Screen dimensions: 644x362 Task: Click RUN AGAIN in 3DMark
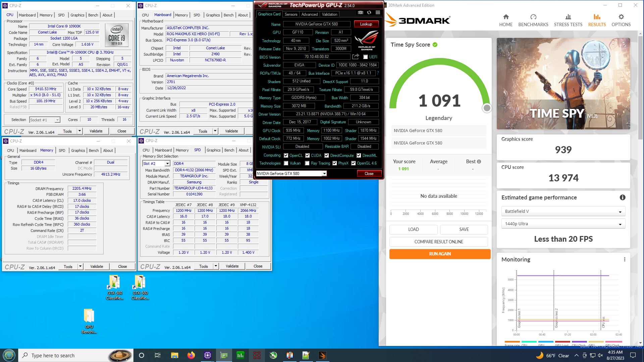pyautogui.click(x=440, y=254)
